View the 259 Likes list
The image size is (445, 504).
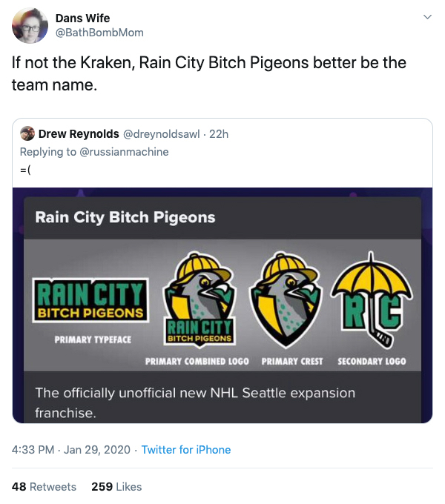pyautogui.click(x=116, y=487)
